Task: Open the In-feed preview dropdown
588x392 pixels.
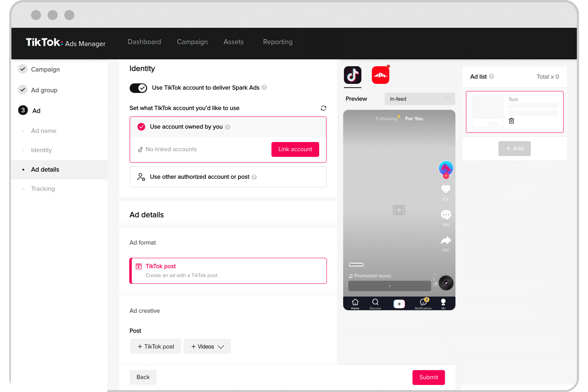Action: coord(419,99)
